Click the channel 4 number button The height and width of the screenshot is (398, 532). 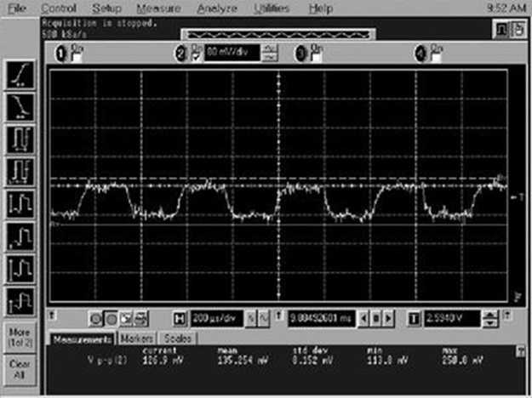coord(420,54)
